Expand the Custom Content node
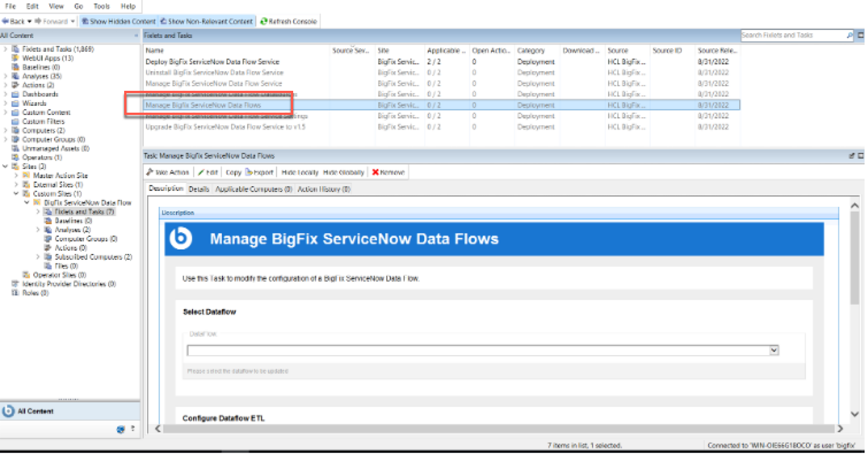The height and width of the screenshot is (454, 868). (6, 113)
